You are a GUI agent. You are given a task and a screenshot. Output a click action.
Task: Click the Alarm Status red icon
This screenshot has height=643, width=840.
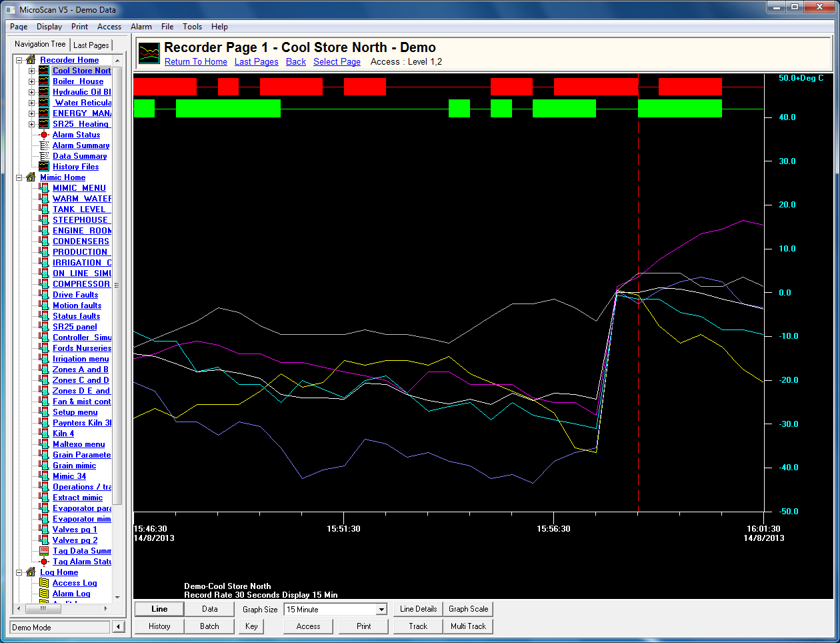coord(44,135)
